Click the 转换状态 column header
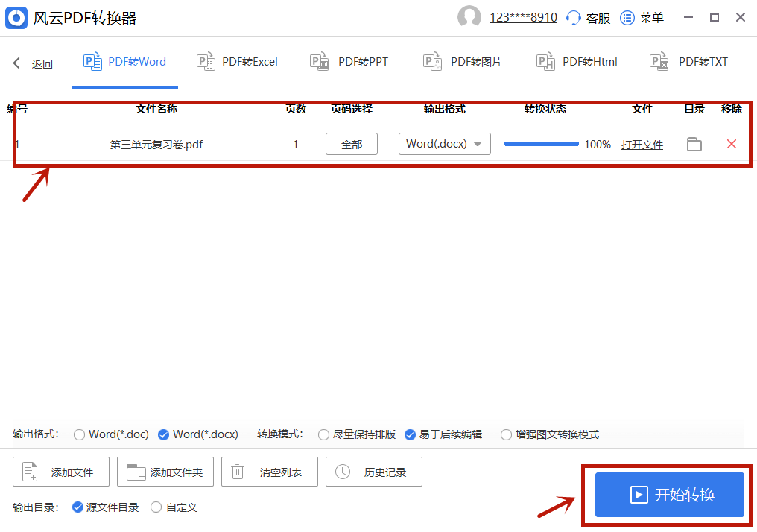Viewport: 757px width, 532px height. pos(545,109)
